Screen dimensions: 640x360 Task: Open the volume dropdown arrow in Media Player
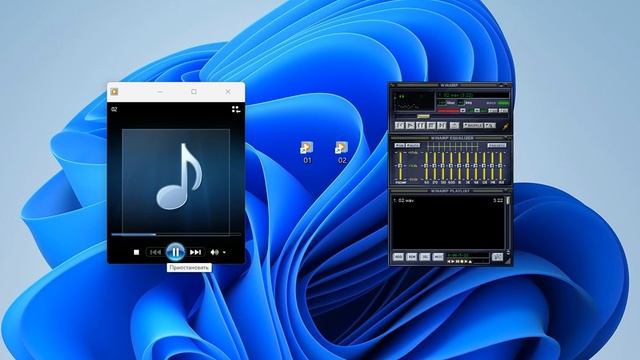coord(224,253)
